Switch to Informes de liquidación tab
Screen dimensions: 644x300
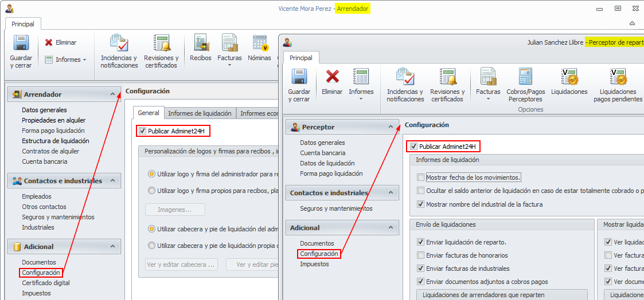(x=200, y=113)
